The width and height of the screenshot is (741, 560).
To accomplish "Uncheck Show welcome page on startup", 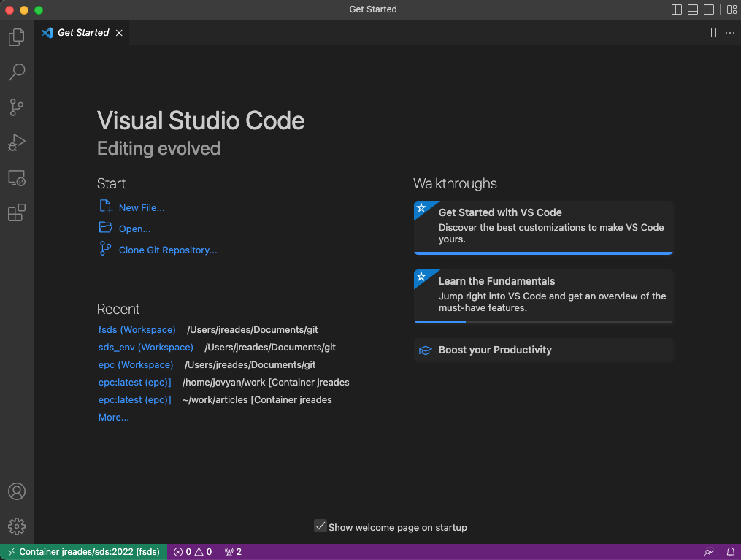I will pos(320,526).
